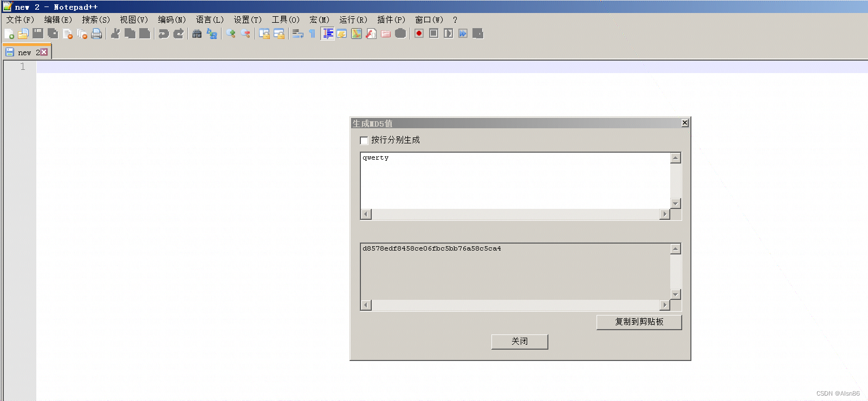Enable the 按行分别生成 checkbox

(x=364, y=140)
